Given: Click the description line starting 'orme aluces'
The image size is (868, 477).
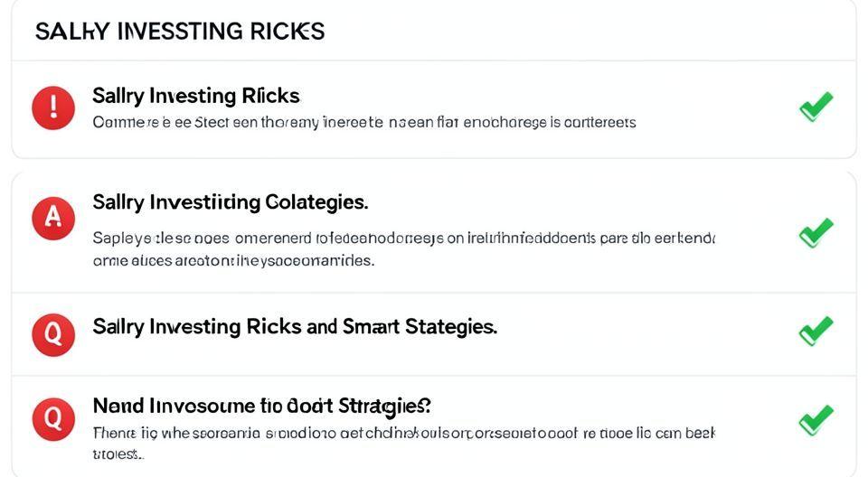Looking at the screenshot, I should tap(232, 260).
